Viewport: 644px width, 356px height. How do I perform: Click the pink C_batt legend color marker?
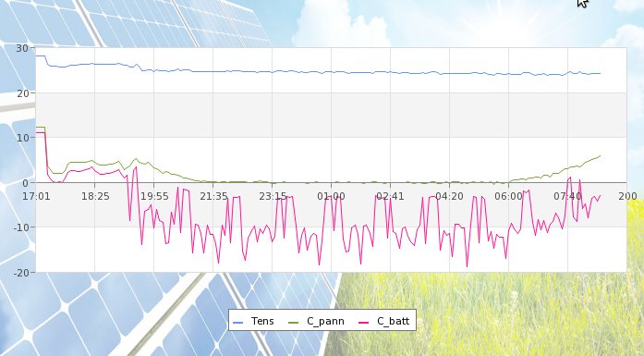pyautogui.click(x=363, y=323)
